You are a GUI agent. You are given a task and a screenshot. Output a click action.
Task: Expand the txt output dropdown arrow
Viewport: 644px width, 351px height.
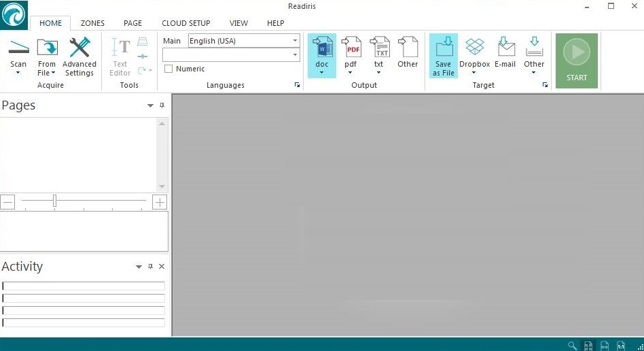coord(378,73)
